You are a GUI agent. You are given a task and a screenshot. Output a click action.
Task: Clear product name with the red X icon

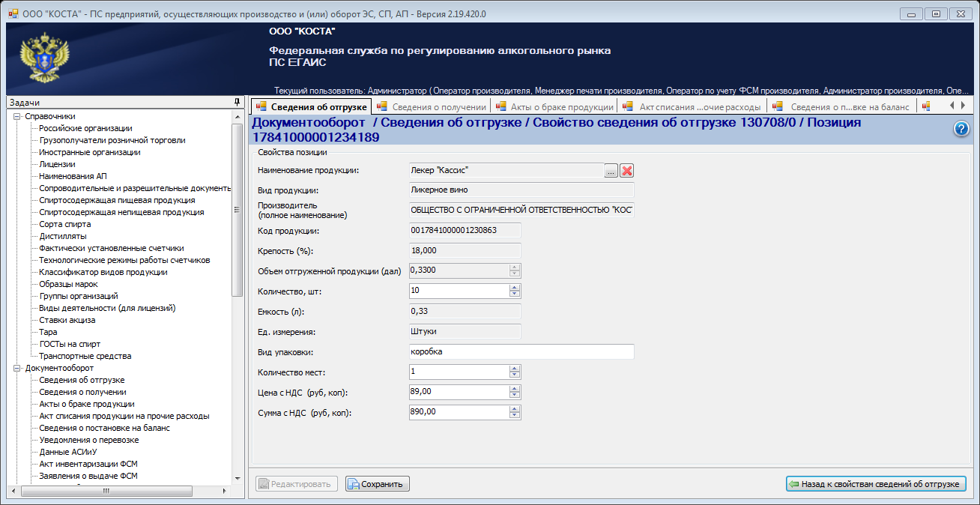(x=627, y=171)
